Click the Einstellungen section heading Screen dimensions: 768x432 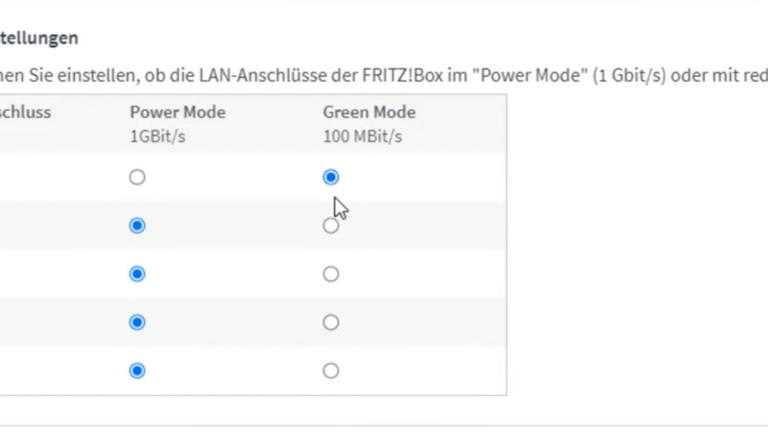[39, 38]
